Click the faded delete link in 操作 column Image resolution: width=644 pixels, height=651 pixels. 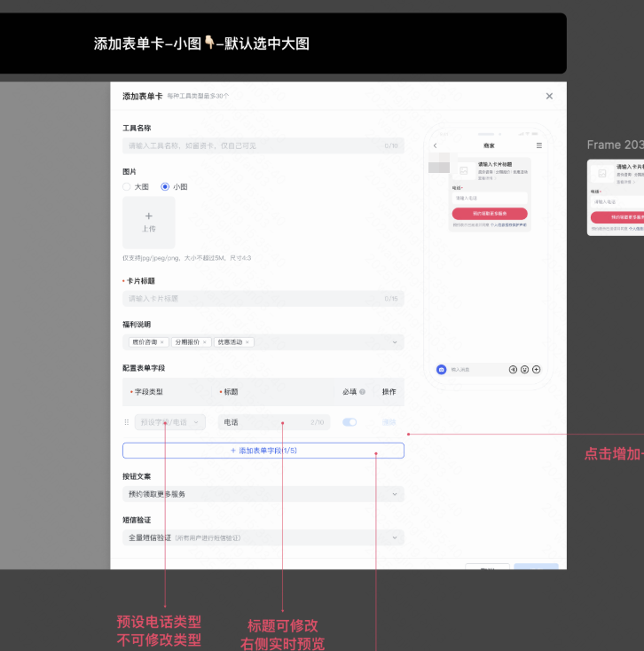tap(389, 422)
